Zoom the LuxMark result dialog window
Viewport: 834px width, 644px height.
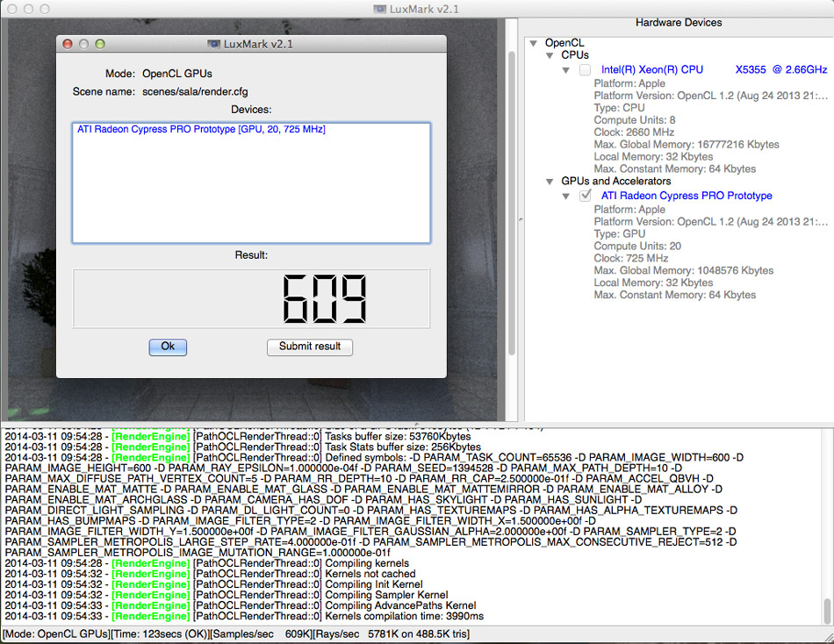pos(100,44)
